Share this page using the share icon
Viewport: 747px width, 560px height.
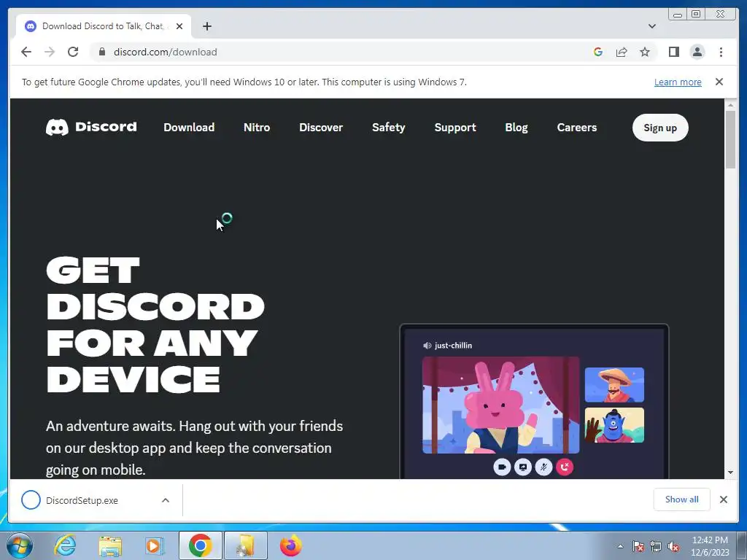622,52
